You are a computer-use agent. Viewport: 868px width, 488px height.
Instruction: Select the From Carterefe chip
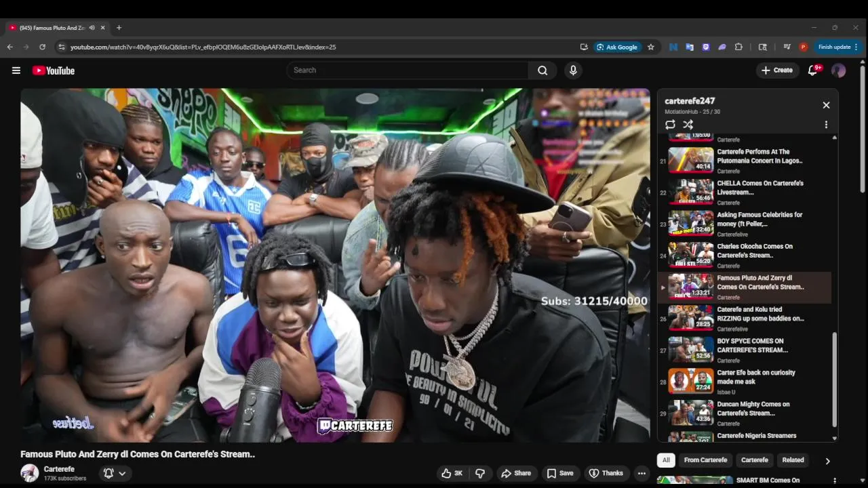pyautogui.click(x=705, y=460)
